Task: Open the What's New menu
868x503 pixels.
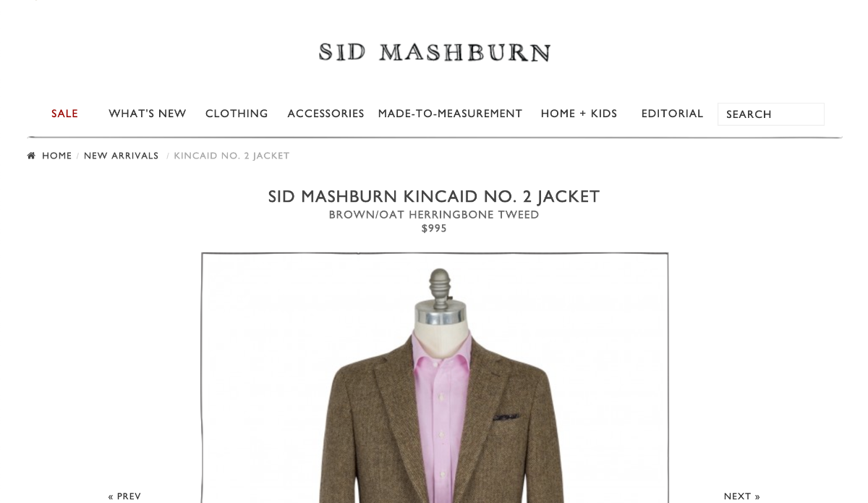Action: pos(148,114)
